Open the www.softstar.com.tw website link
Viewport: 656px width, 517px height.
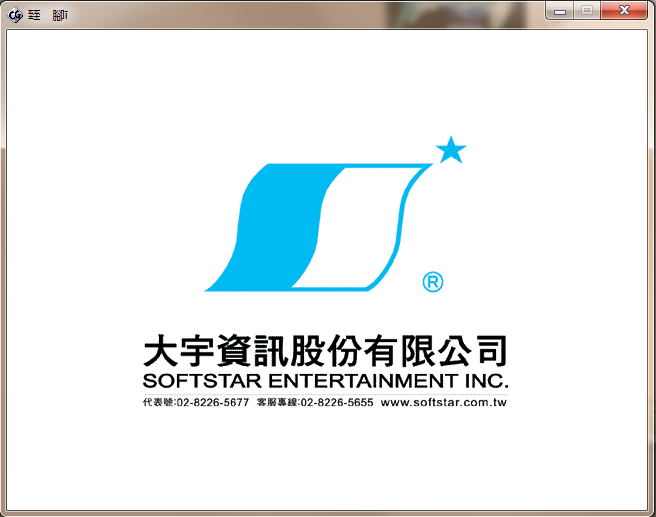[445, 403]
